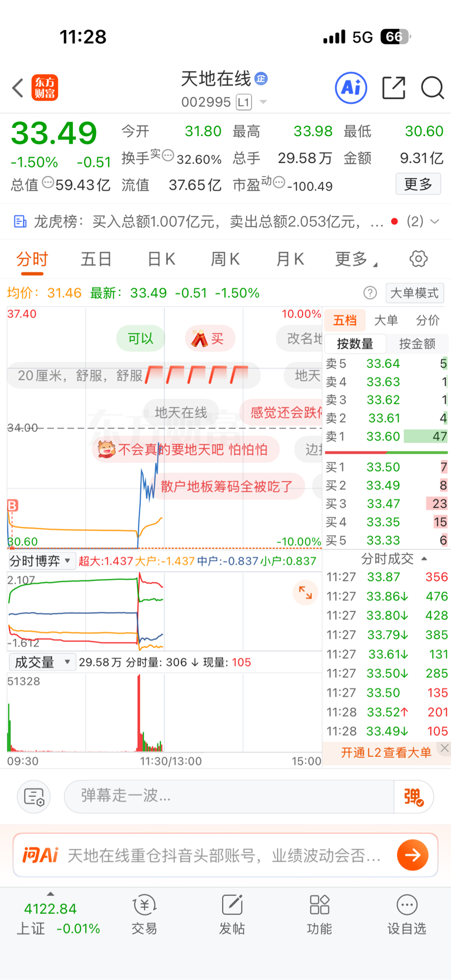Switch to the 月K tab
Screen dimensions: 451x980
tap(290, 259)
